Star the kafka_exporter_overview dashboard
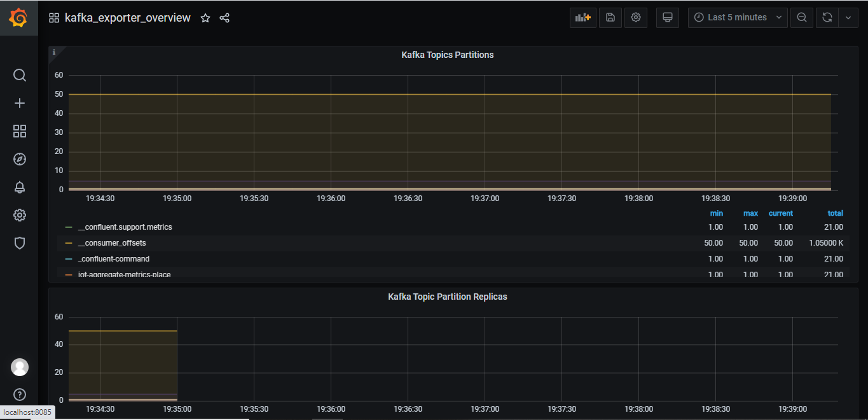This screenshot has width=868, height=420. coord(205,18)
